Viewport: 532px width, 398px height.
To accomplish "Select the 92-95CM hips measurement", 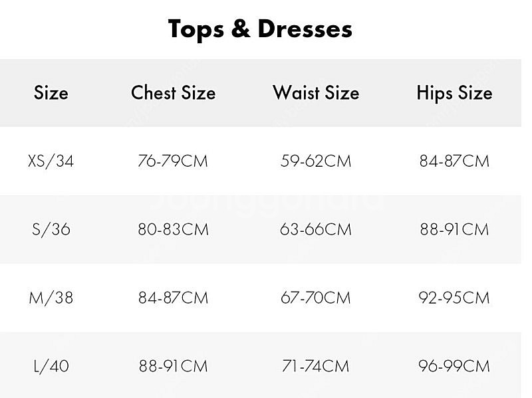I will [x=454, y=298].
